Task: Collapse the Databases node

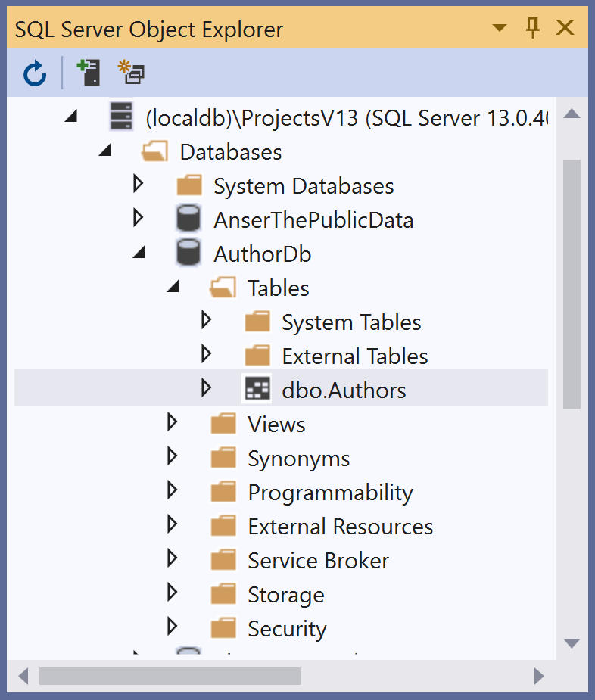Action: (x=105, y=151)
